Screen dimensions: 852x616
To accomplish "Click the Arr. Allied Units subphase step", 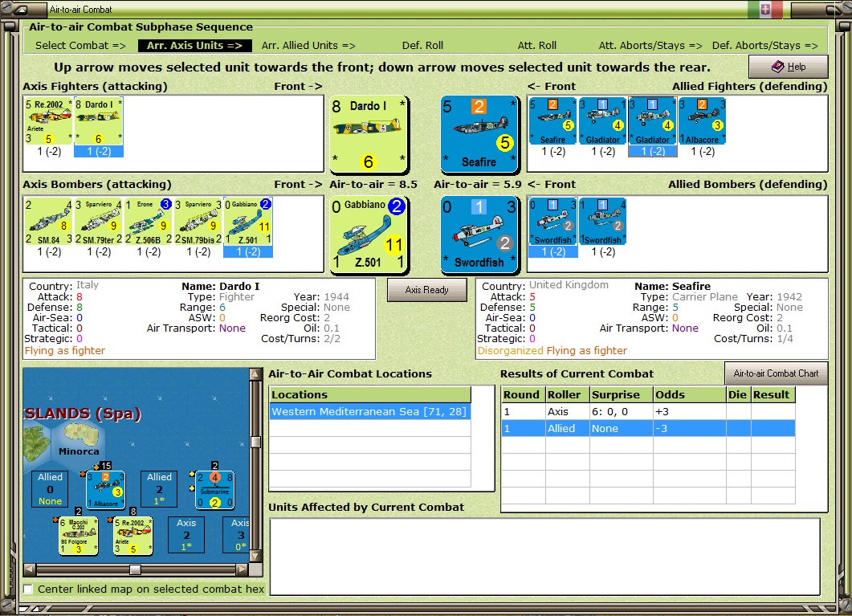I will (308, 46).
